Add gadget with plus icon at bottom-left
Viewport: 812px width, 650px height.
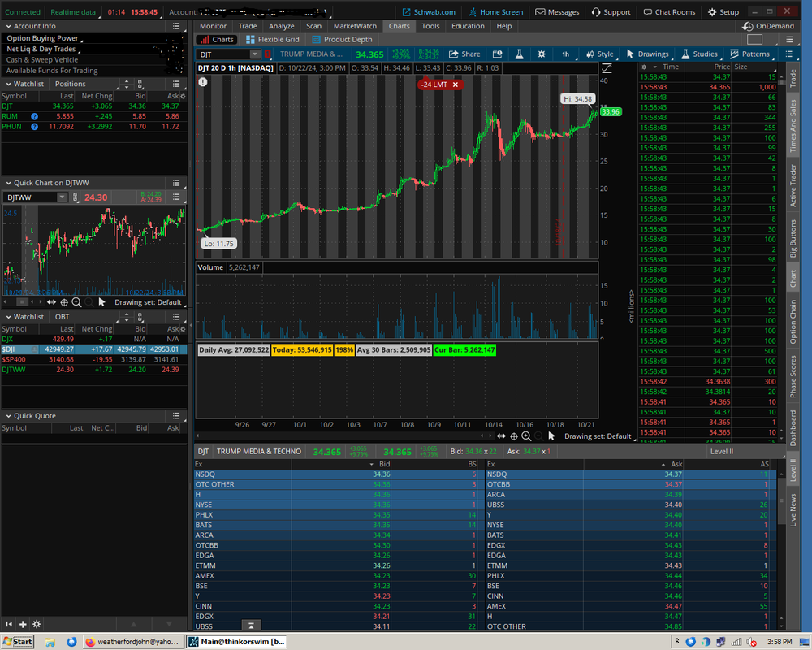point(23,624)
